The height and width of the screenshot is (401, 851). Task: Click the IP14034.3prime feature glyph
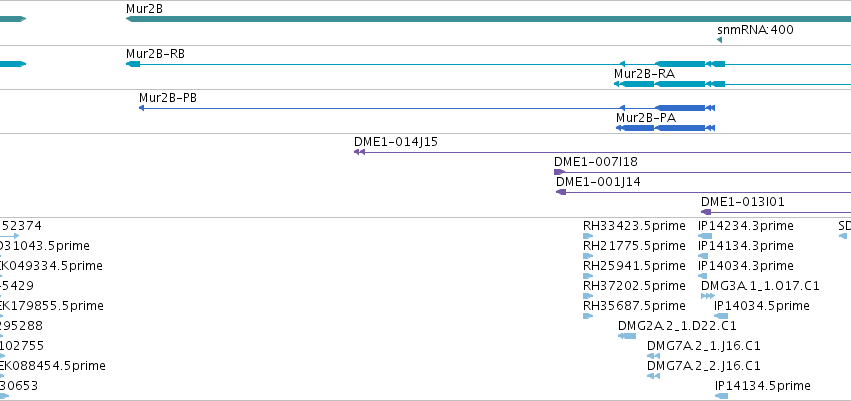pyautogui.click(x=702, y=276)
